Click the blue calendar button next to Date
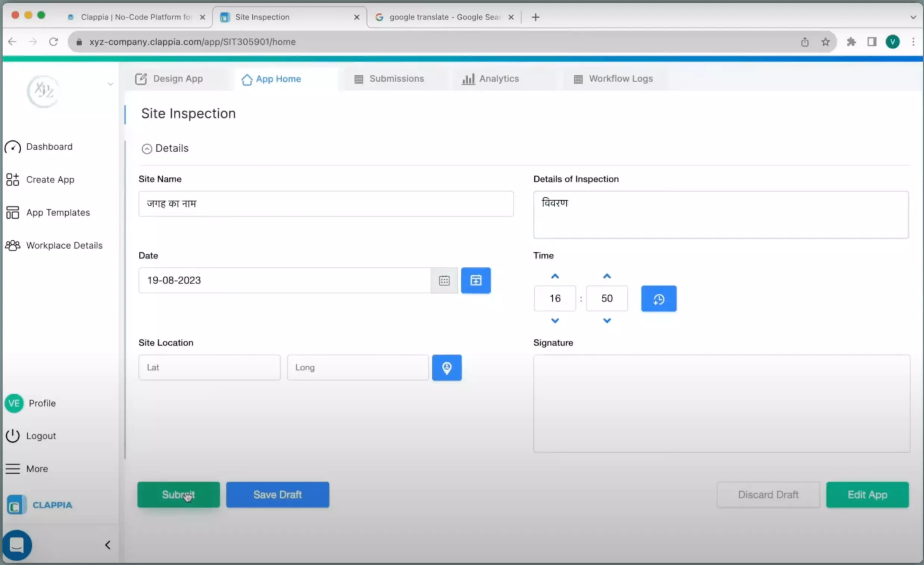This screenshot has height=565, width=924. coord(475,280)
